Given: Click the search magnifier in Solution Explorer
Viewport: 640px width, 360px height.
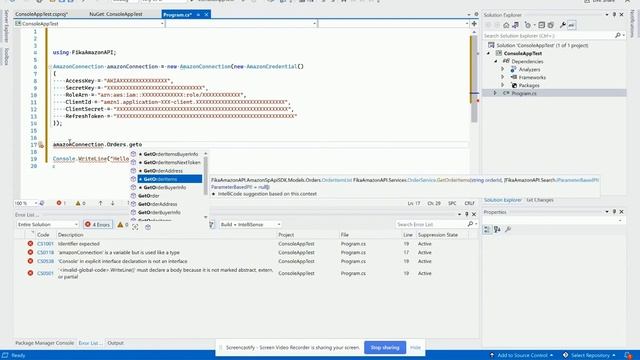Looking at the screenshot, I should pos(618,36).
